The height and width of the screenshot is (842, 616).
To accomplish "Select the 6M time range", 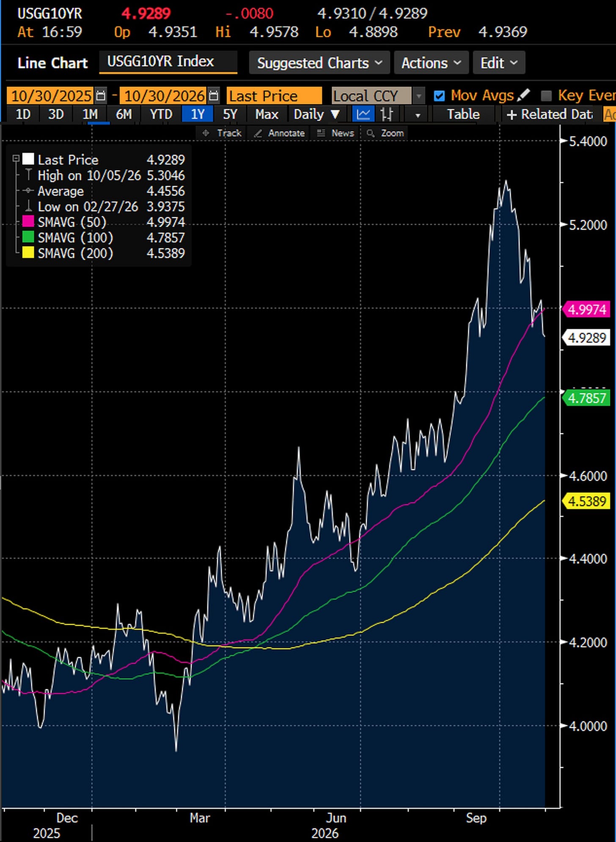I will coord(124,114).
